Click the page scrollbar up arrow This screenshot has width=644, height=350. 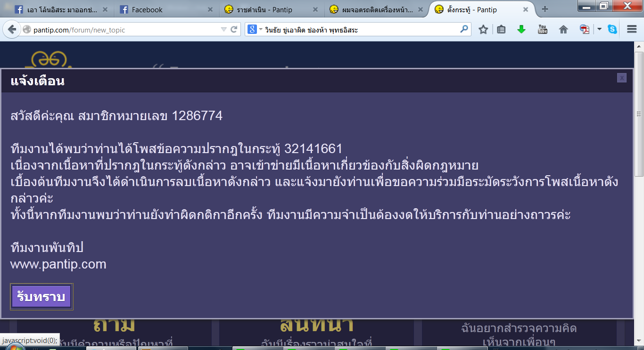(x=639, y=46)
